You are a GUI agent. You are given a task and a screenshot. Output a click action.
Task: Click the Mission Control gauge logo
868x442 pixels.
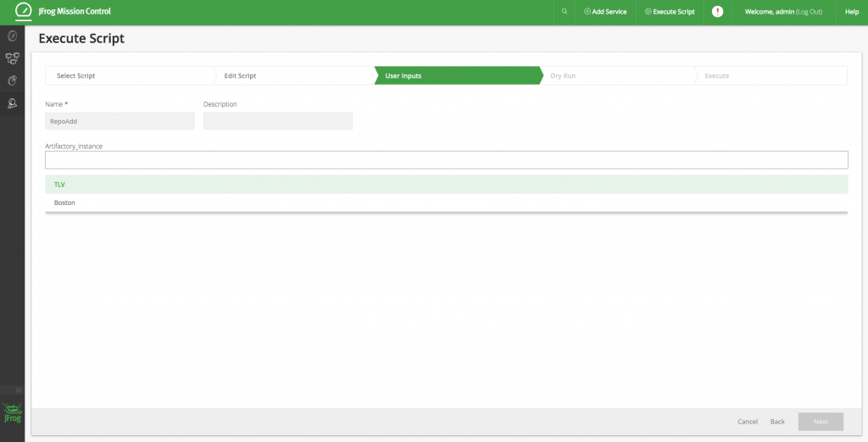[x=23, y=11]
